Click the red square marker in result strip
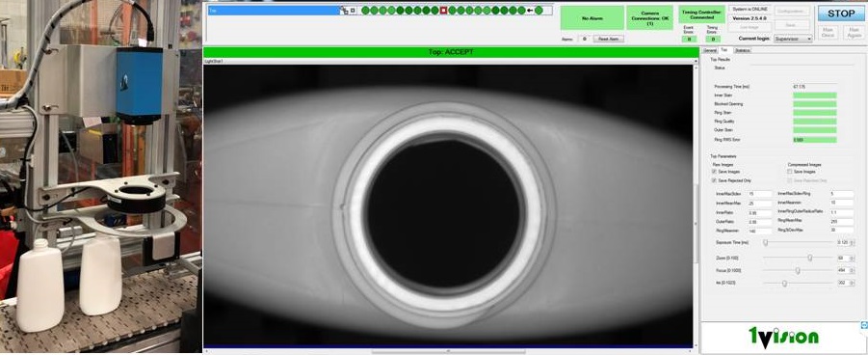Screen dimensions: 868x355 [443, 10]
